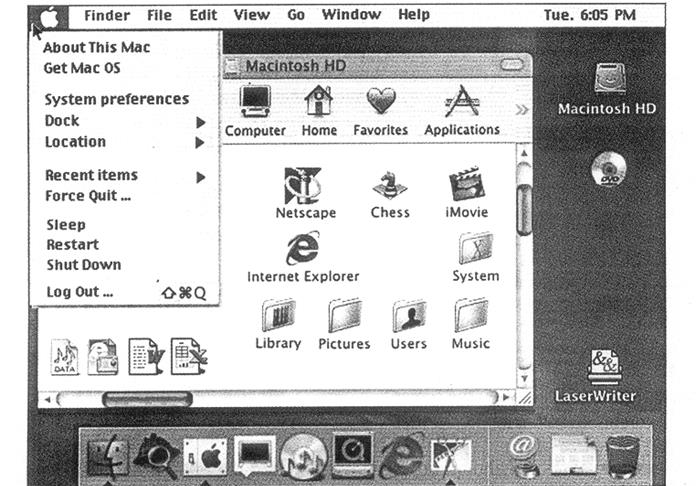Select the Users folder icon
Image resolution: width=696 pixels, height=486 pixels.
pyautogui.click(x=409, y=316)
